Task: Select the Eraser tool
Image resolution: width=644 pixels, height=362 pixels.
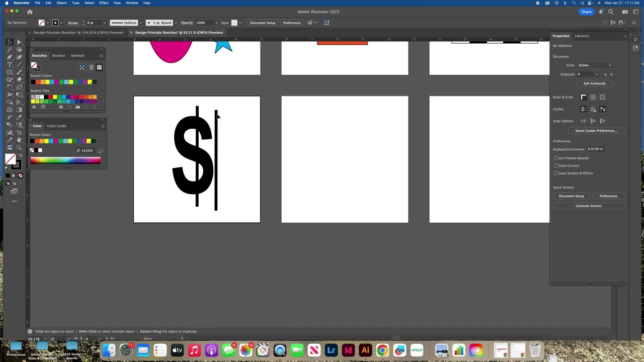Action: click(x=19, y=79)
